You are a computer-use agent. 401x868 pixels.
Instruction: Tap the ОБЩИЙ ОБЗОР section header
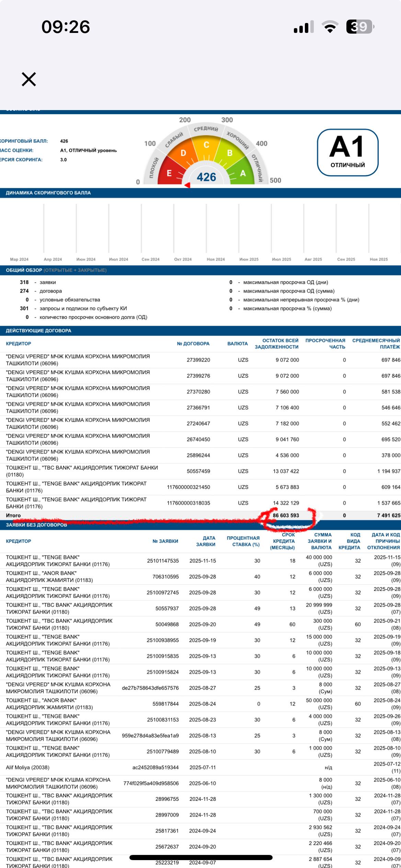coord(24,270)
